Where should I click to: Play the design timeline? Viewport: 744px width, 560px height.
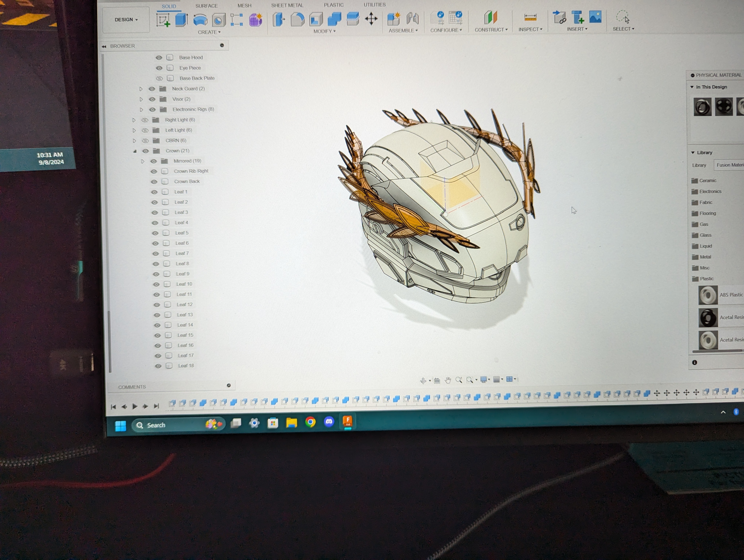point(135,407)
